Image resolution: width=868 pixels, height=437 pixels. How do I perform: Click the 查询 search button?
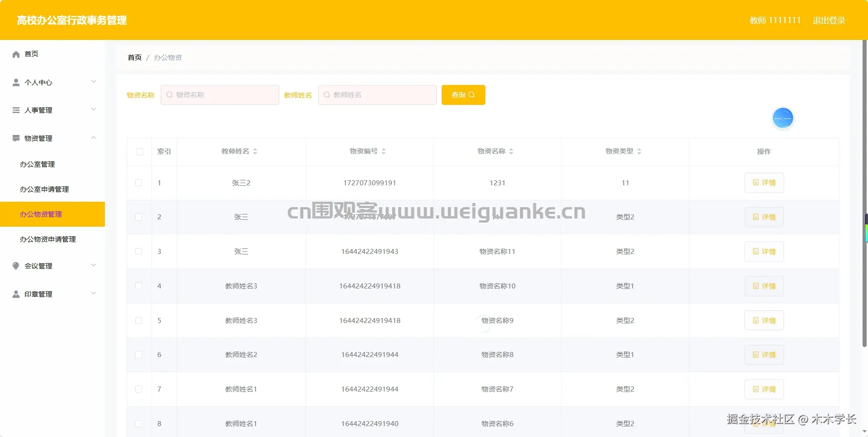[x=464, y=95]
